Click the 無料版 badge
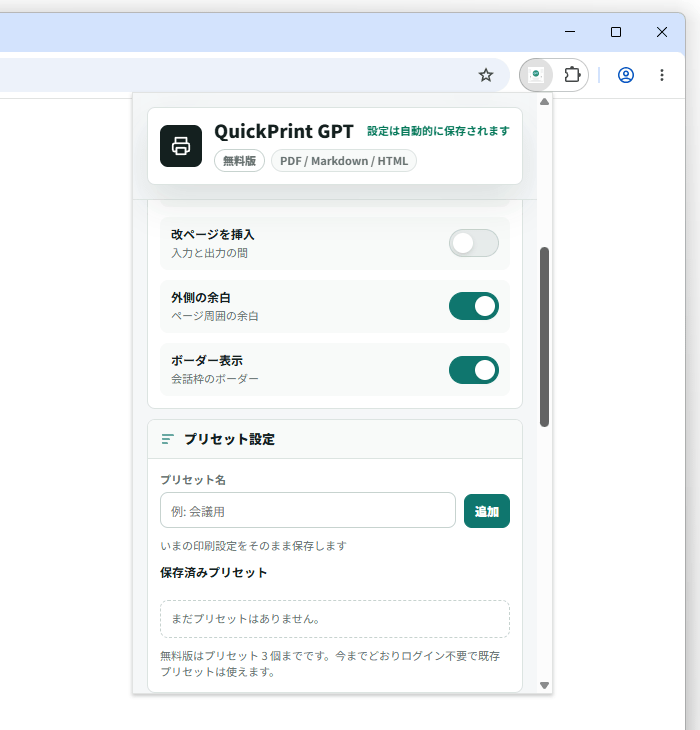Image resolution: width=700 pixels, height=730 pixels. tap(240, 161)
